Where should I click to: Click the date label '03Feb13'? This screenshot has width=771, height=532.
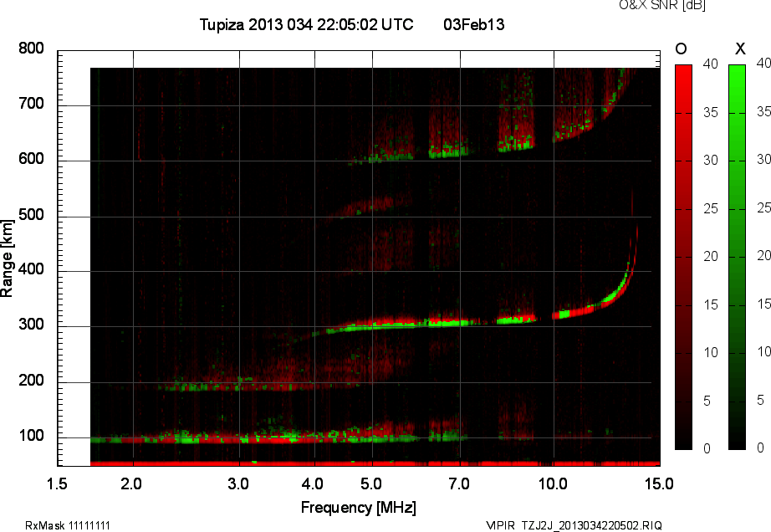click(473, 24)
